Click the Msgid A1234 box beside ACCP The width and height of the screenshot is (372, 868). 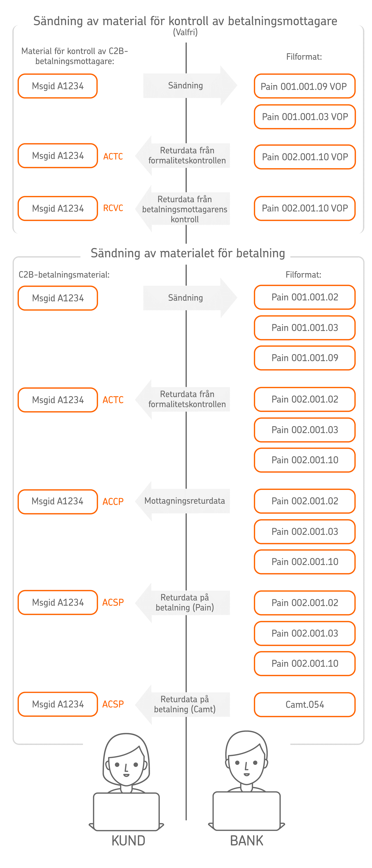click(58, 501)
